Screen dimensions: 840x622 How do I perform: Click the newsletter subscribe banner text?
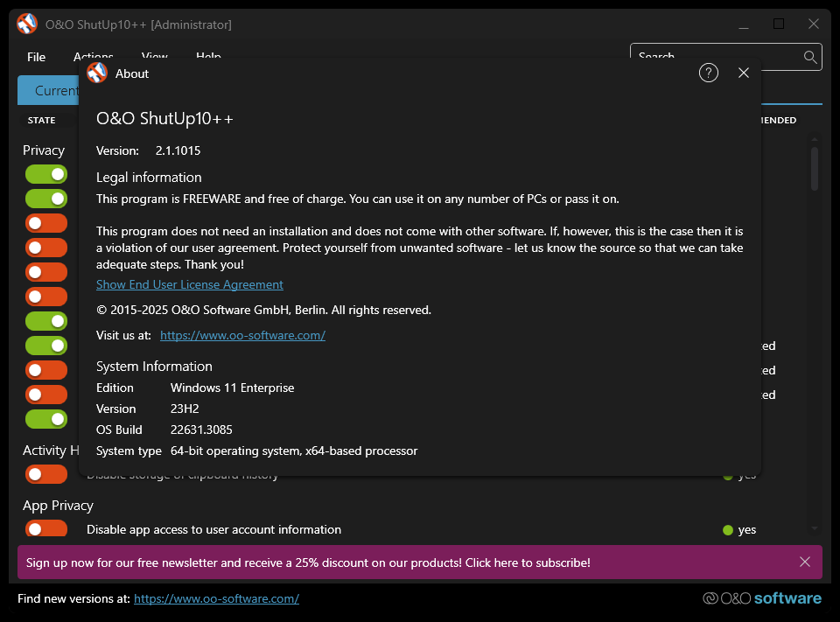click(x=308, y=563)
